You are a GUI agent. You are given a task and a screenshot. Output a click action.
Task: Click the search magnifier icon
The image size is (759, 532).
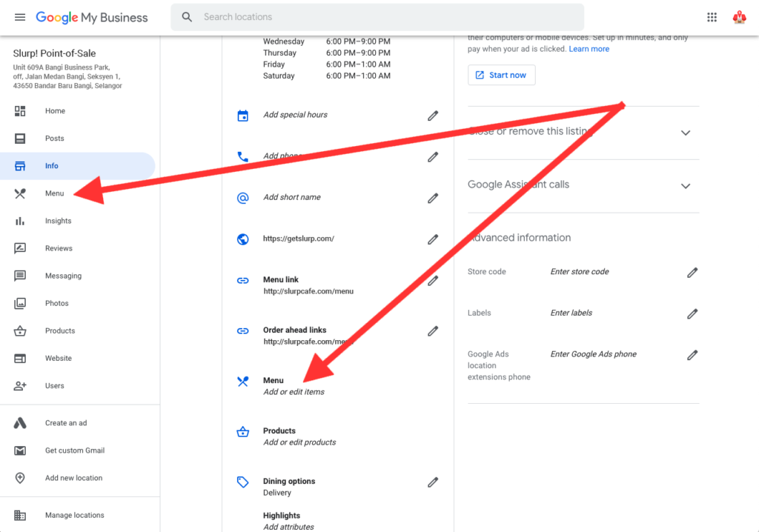click(x=187, y=17)
